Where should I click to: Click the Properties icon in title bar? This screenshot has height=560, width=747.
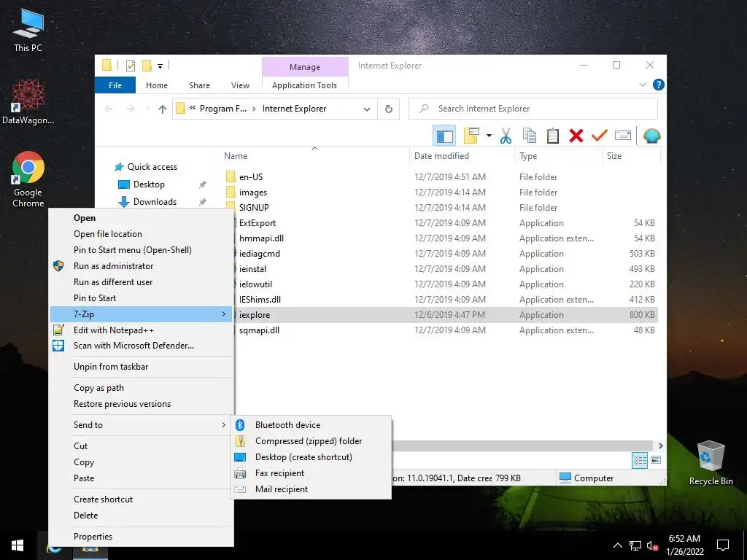coord(130,66)
